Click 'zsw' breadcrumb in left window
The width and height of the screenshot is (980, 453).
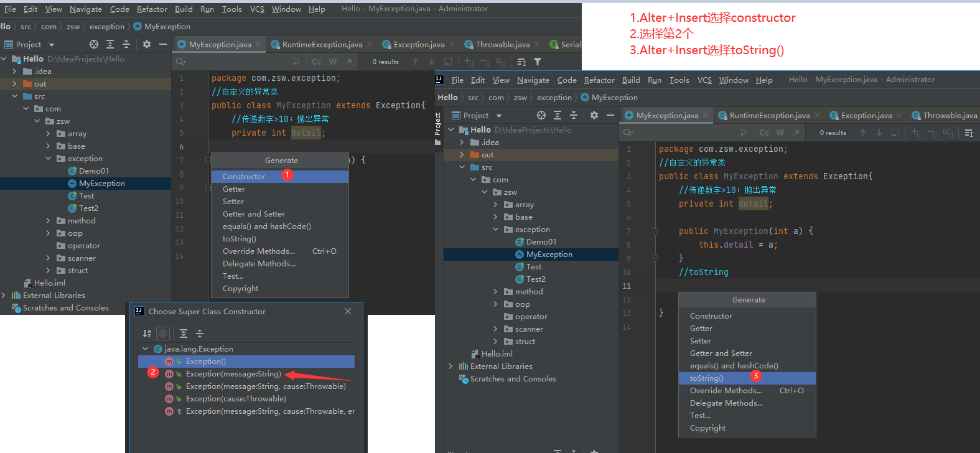coord(73,27)
